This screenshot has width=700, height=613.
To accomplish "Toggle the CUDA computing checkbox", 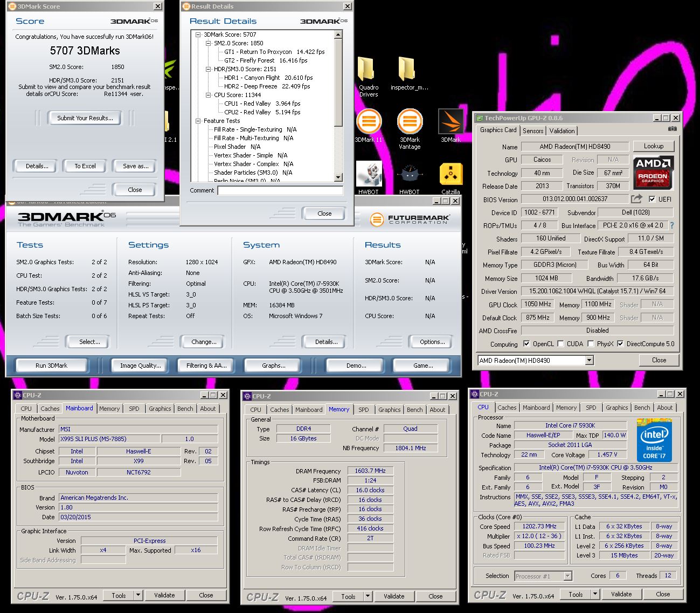I will click(x=560, y=343).
